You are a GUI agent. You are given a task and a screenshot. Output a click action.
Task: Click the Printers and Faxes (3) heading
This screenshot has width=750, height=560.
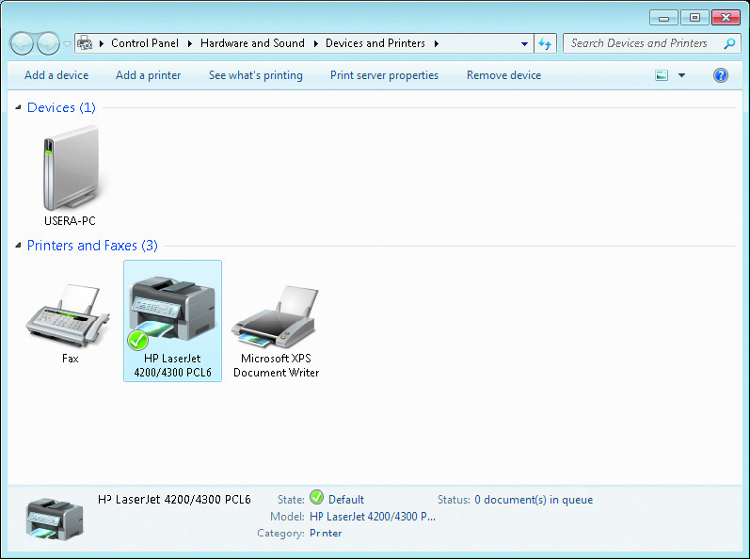pyautogui.click(x=92, y=246)
